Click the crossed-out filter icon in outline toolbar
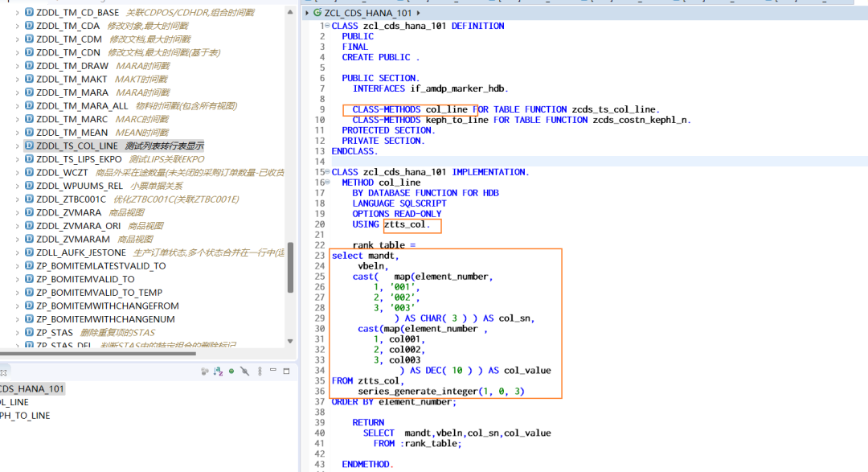The image size is (868, 472). click(244, 371)
